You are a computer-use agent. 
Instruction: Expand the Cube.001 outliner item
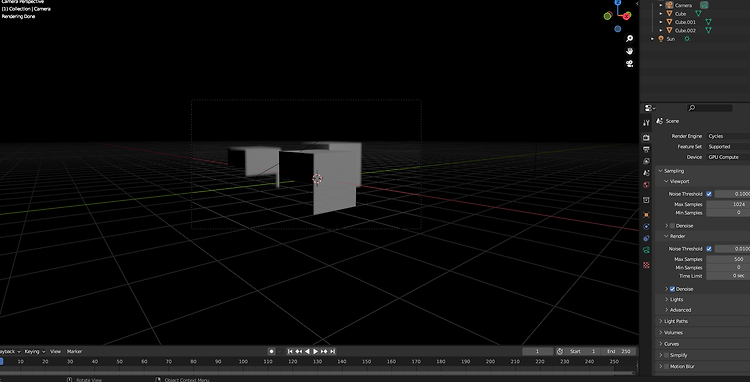click(x=661, y=22)
